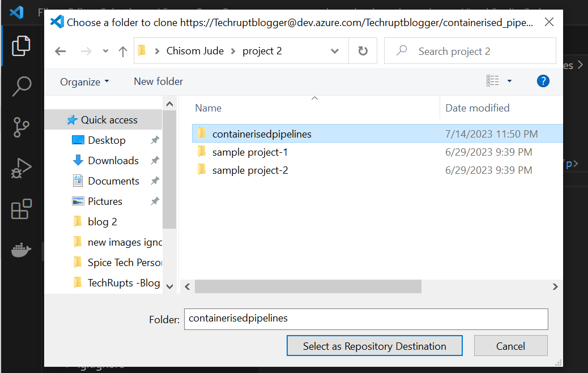Viewport: 588px width, 373px height.
Task: Open the dialog Help button
Action: point(543,81)
